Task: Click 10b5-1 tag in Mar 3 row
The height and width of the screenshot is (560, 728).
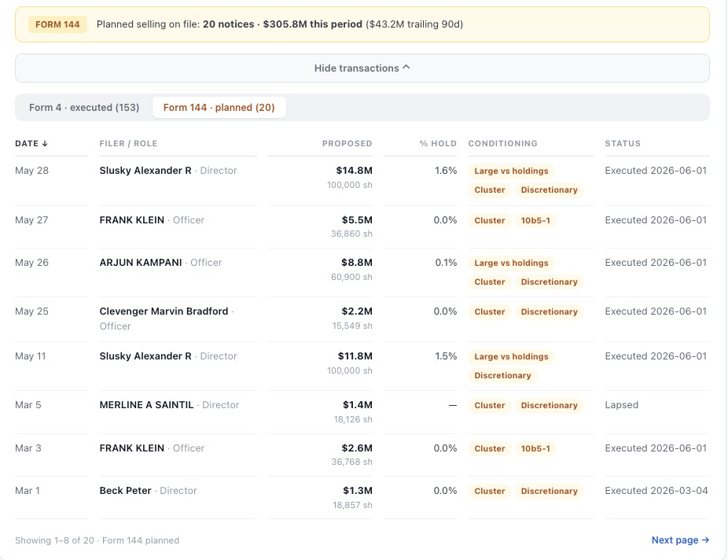Action: point(535,448)
